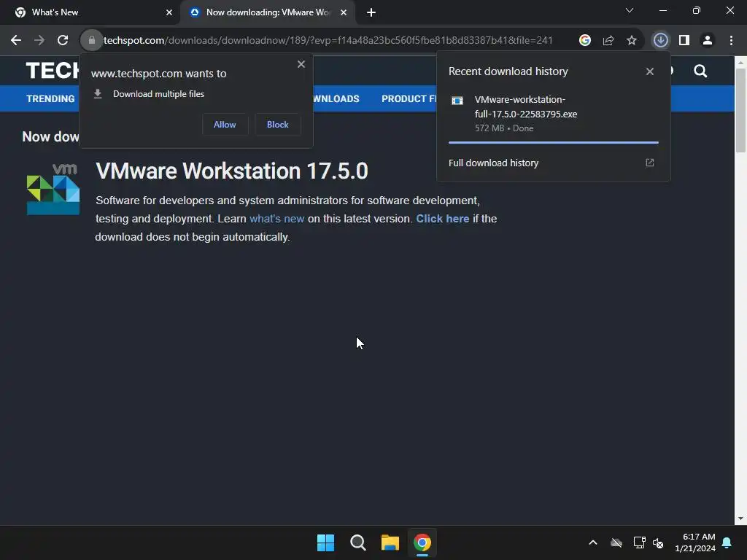The height and width of the screenshot is (560, 747).
Task: Click the TechSpot logo
Action: [x=53, y=71]
